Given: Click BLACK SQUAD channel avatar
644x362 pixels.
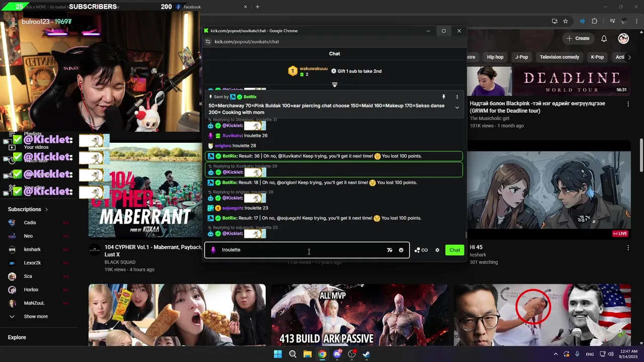Looking at the screenshot, I should (x=95, y=250).
